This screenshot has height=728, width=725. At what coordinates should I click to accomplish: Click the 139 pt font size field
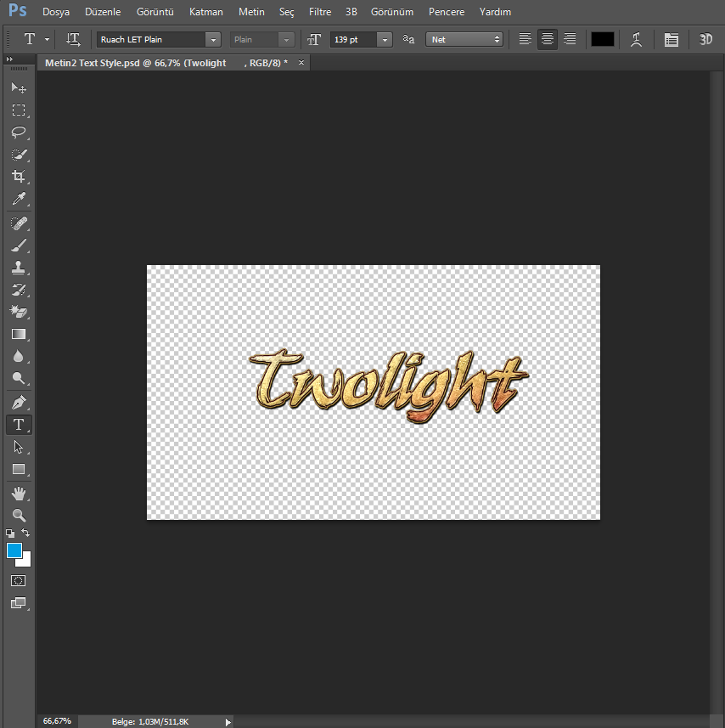pos(353,39)
